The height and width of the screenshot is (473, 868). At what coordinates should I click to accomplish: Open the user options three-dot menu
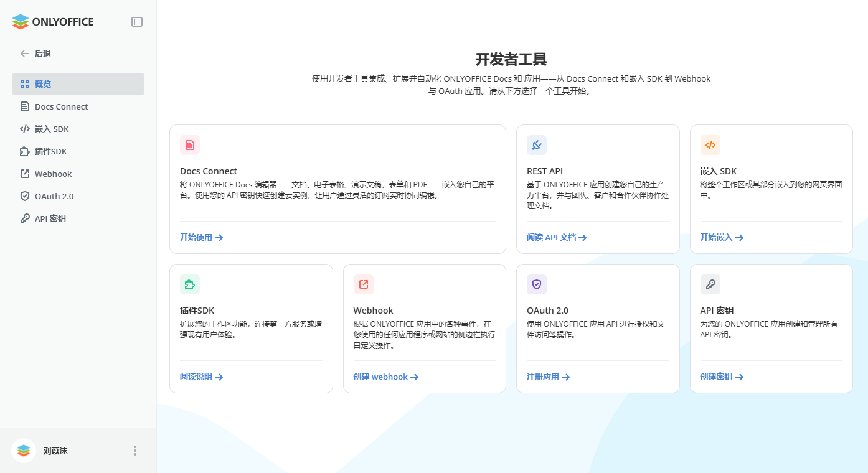135,451
